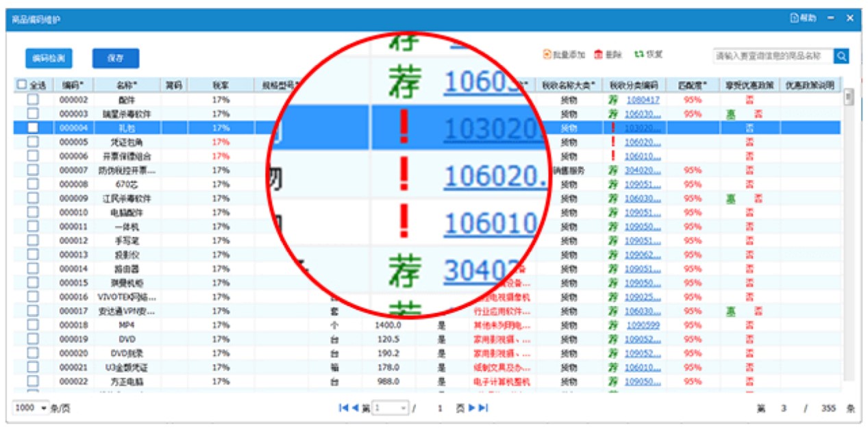Check the box for row 000002
Image resolution: width=868 pixels, height=432 pixels.
click(x=33, y=99)
